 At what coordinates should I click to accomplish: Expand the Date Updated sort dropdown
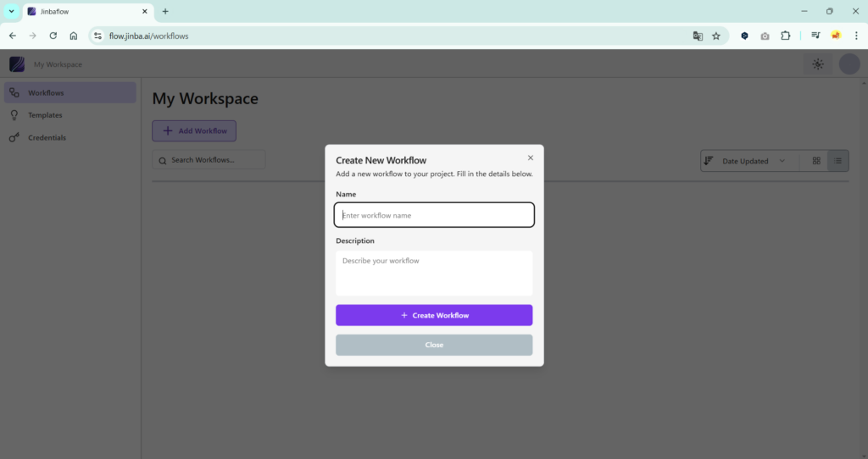pyautogui.click(x=753, y=161)
